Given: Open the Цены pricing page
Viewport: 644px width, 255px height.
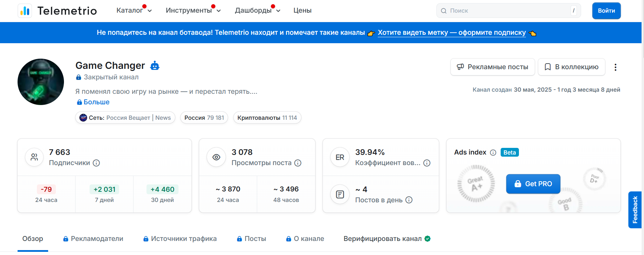Looking at the screenshot, I should pyautogui.click(x=303, y=11).
